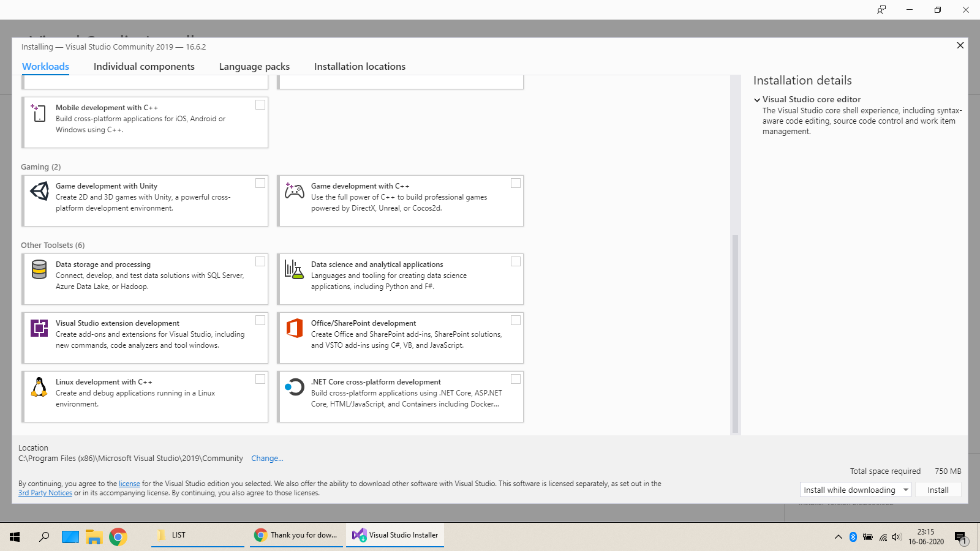This screenshot has height=551, width=980.
Task: Click the 'Installation details' heading
Action: (x=802, y=80)
